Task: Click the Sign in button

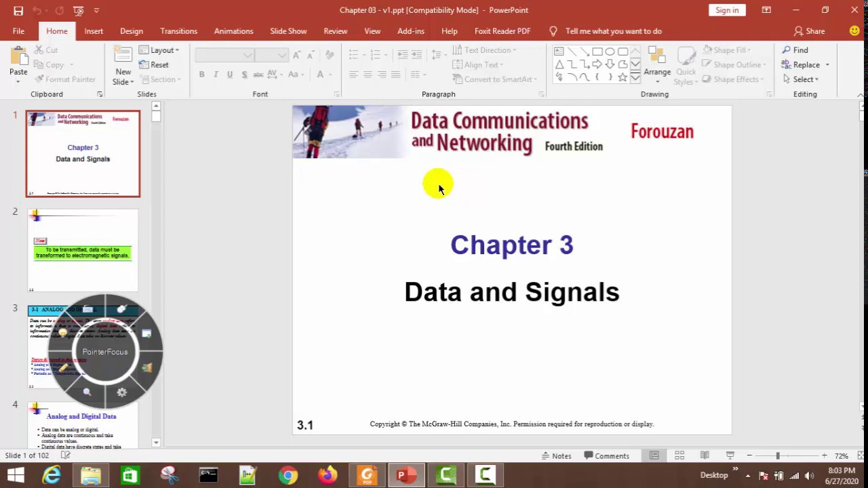Action: pos(727,10)
